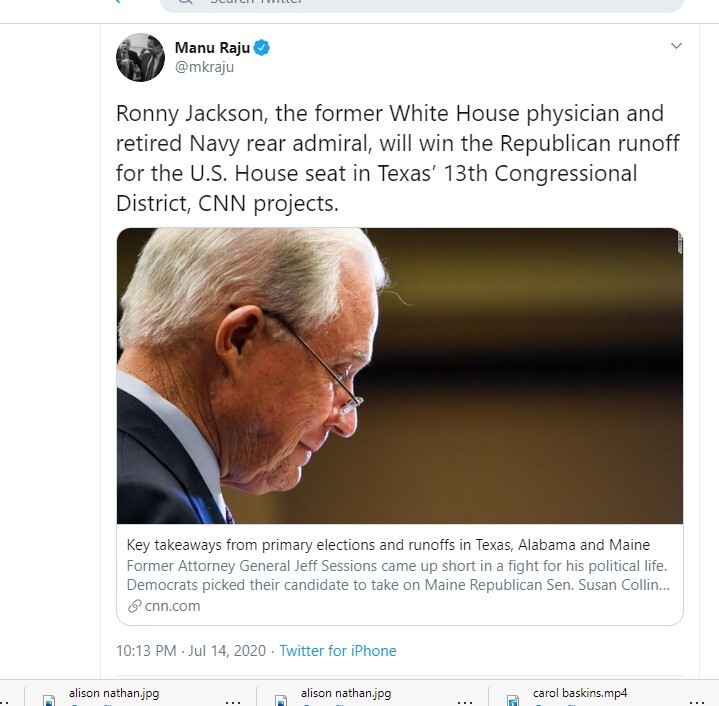Click the search magnifier icon
This screenshot has width=719, height=706.
point(186,3)
